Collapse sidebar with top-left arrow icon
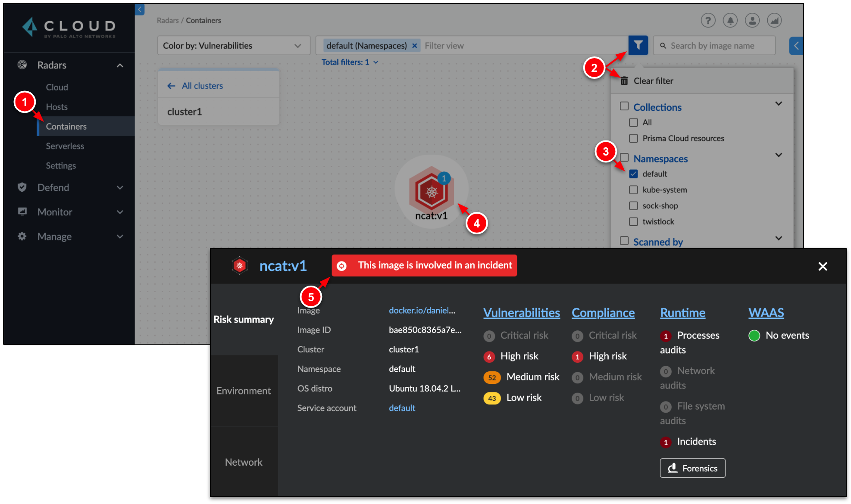 (x=140, y=9)
